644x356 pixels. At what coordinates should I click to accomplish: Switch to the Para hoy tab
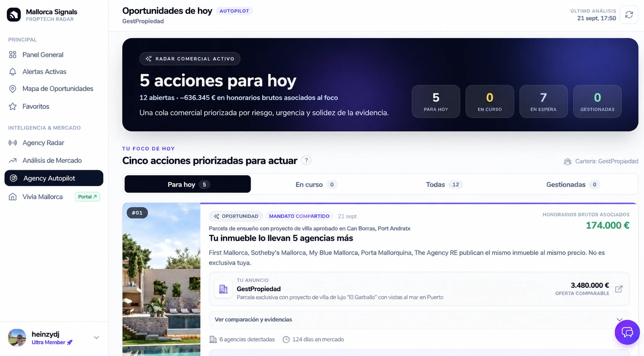point(188,184)
